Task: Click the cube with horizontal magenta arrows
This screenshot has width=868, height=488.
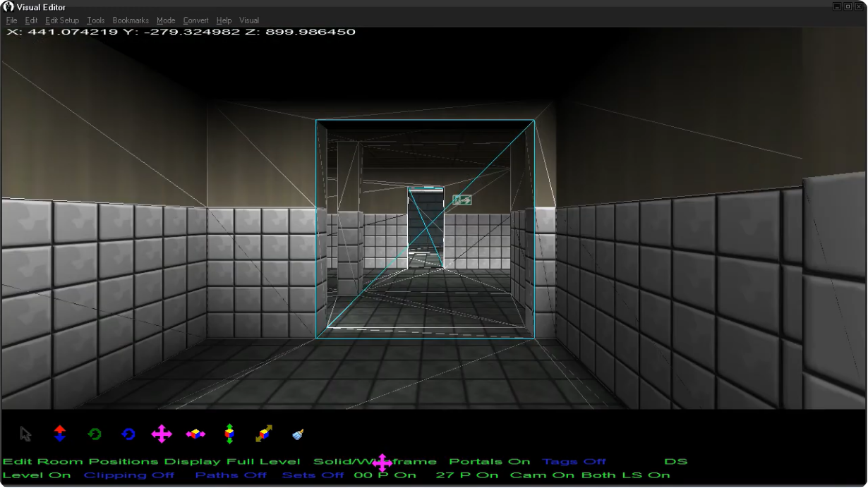Action: click(x=195, y=434)
